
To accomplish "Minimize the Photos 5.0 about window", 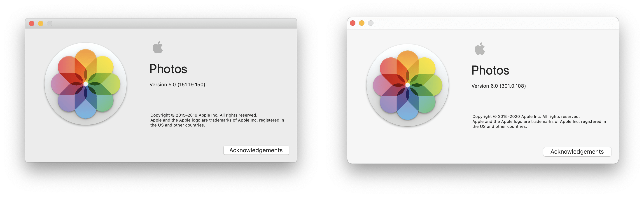I will click(41, 23).
